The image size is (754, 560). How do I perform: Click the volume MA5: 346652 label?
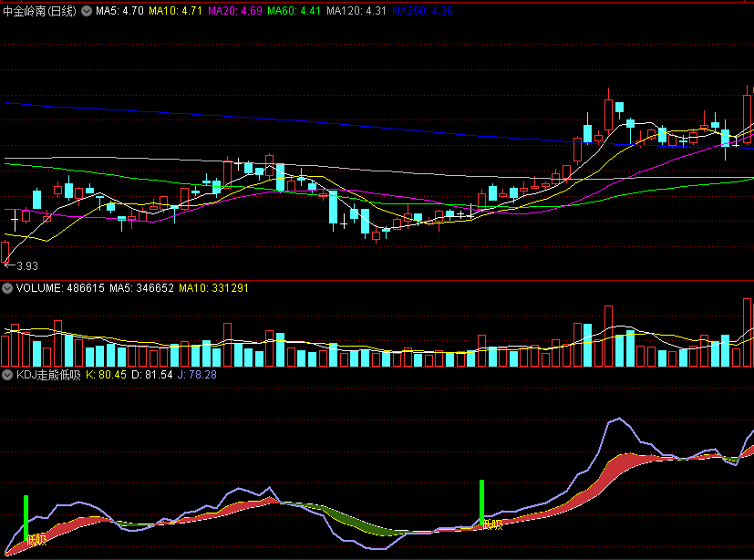pyautogui.click(x=142, y=288)
